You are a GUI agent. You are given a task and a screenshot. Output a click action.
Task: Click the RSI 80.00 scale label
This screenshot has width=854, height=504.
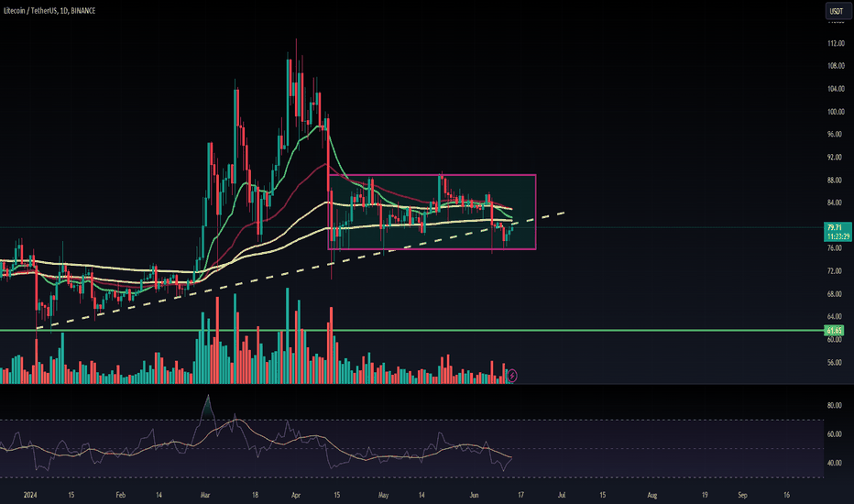[x=834, y=405]
